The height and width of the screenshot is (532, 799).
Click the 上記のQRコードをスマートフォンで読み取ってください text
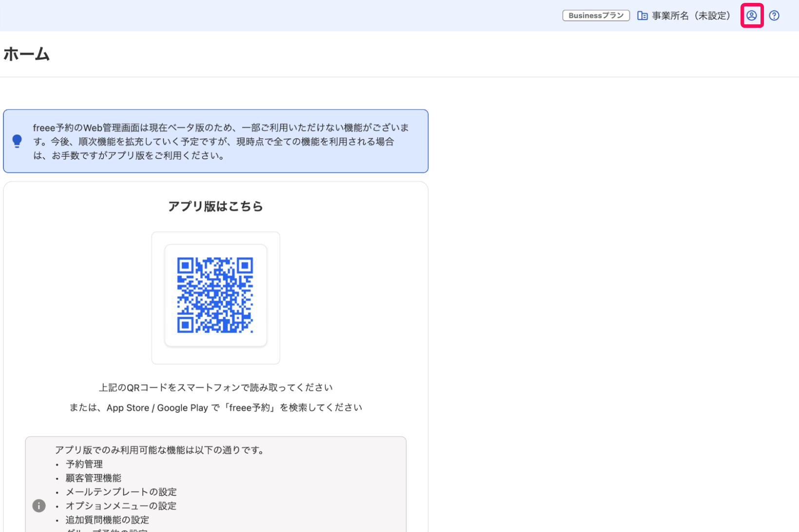point(215,387)
